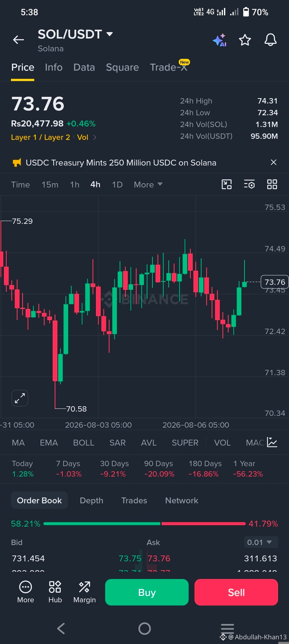Open the indicator chart-line icon
This screenshot has width=289, height=644.
click(272, 442)
